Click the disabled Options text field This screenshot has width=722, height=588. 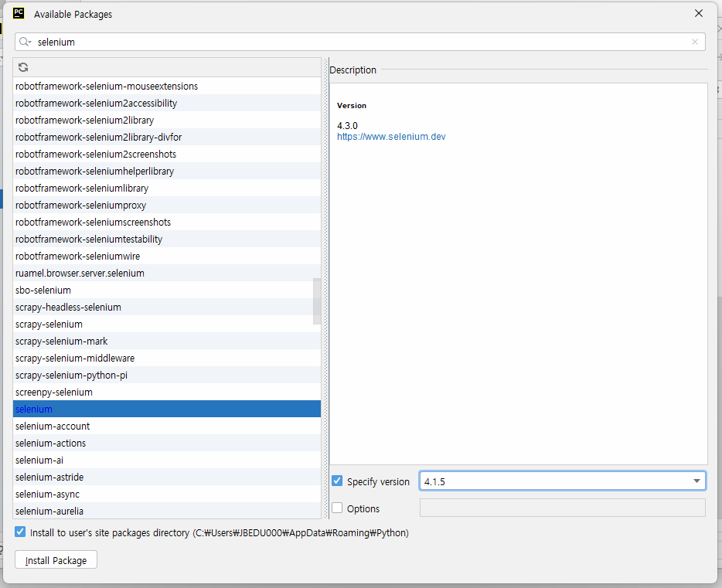pos(562,508)
